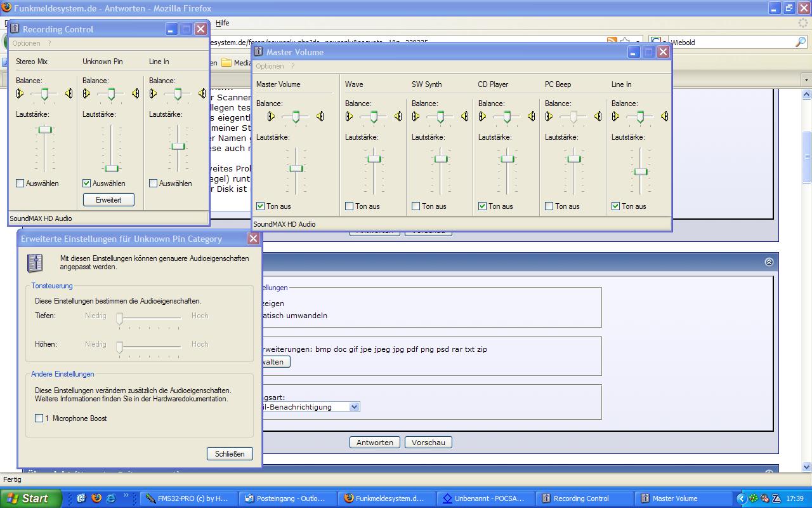Click the Wiebold search input field

(x=730, y=43)
